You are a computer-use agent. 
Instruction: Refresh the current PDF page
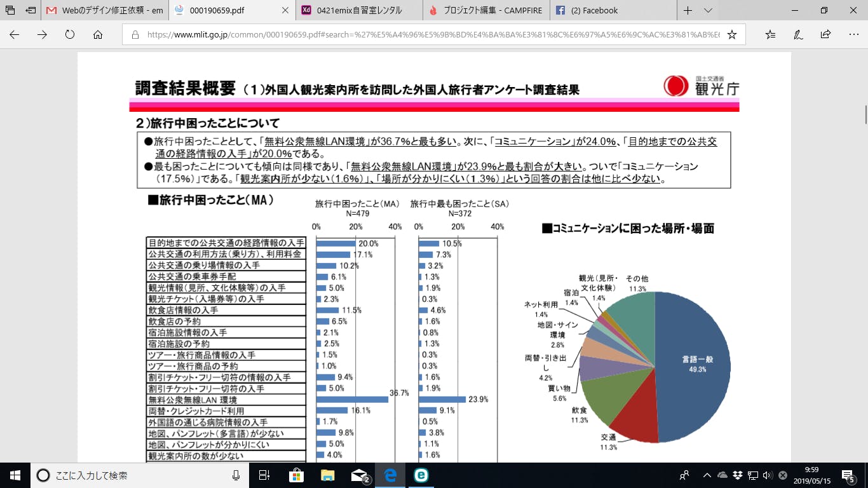[70, 34]
